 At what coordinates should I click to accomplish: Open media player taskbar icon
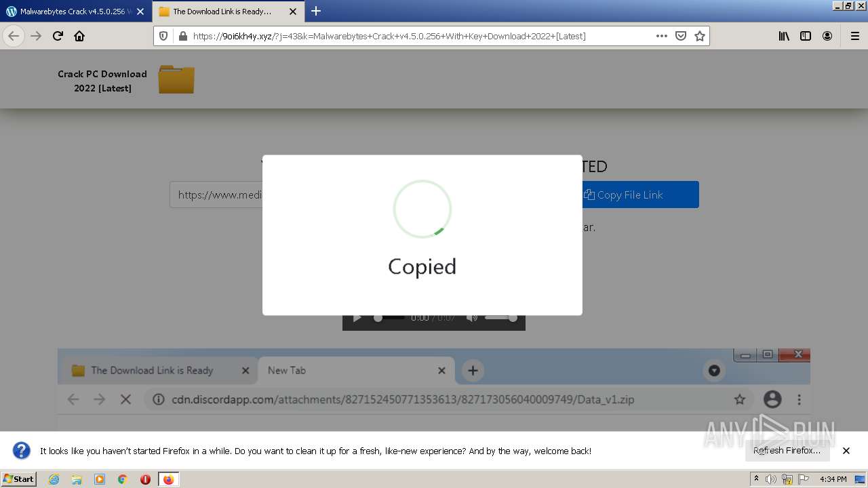(100, 479)
